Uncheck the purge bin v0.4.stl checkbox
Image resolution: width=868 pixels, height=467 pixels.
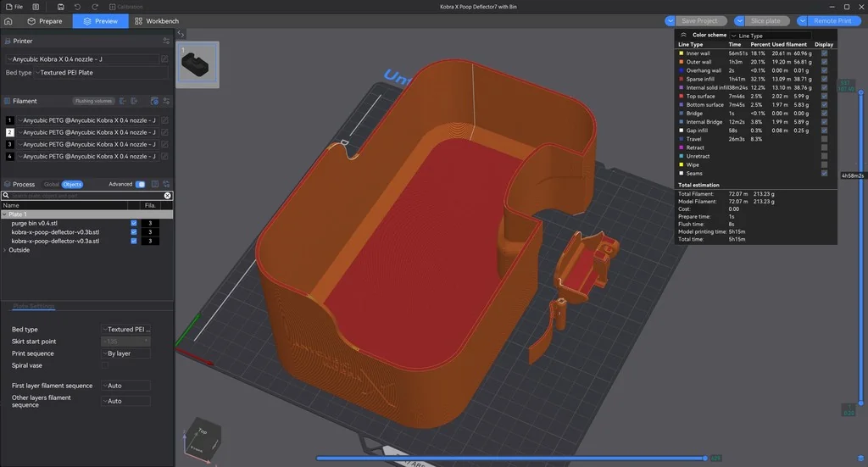tap(134, 224)
